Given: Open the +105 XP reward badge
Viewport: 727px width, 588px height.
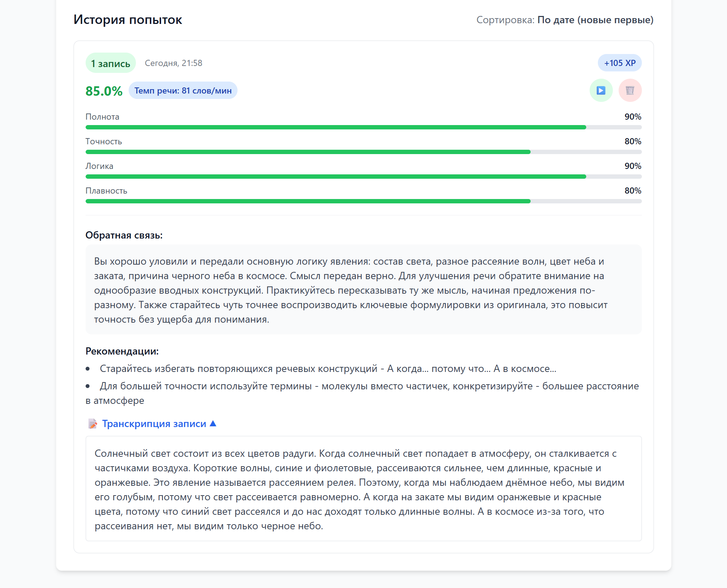Looking at the screenshot, I should pyautogui.click(x=619, y=63).
